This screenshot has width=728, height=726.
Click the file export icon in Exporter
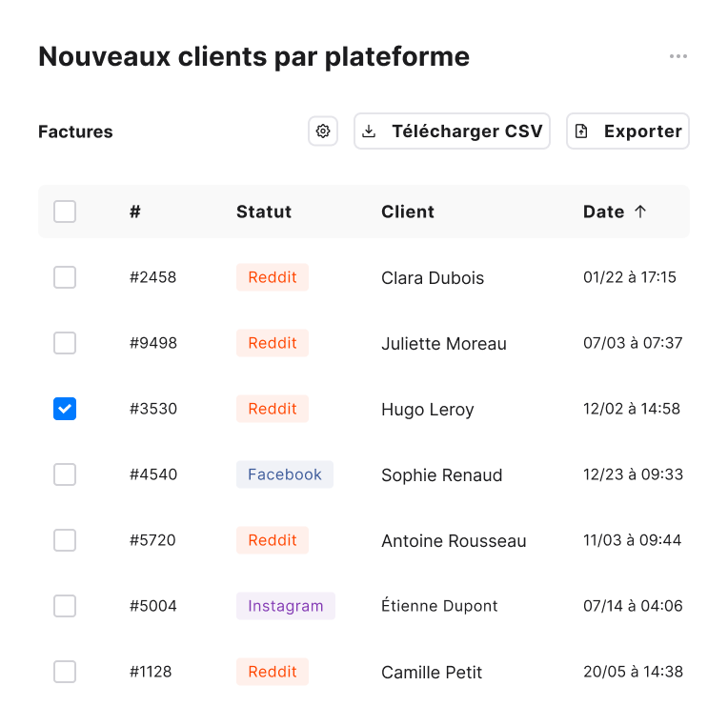[x=582, y=131]
